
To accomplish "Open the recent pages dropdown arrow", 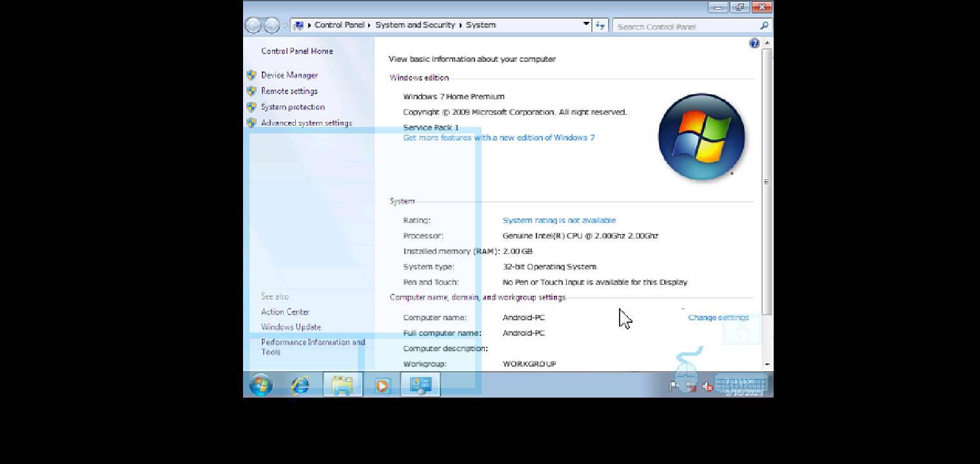I will click(286, 26).
